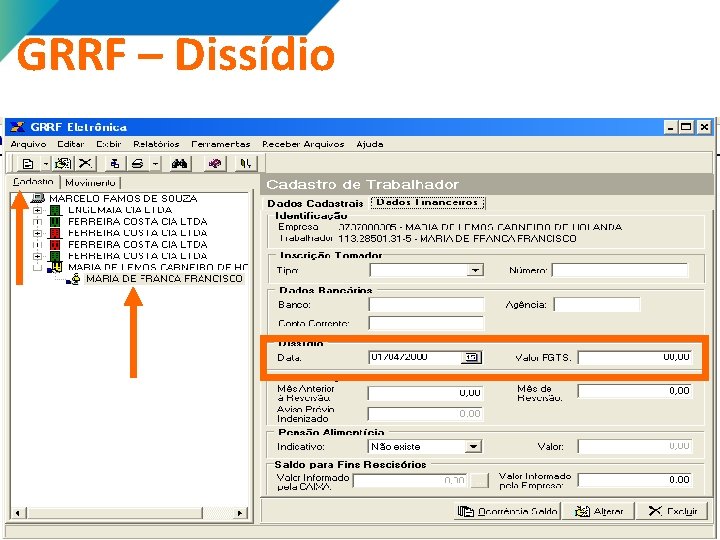720x540 pixels.
Task: Open the Relatórios menu
Action: 156,144
